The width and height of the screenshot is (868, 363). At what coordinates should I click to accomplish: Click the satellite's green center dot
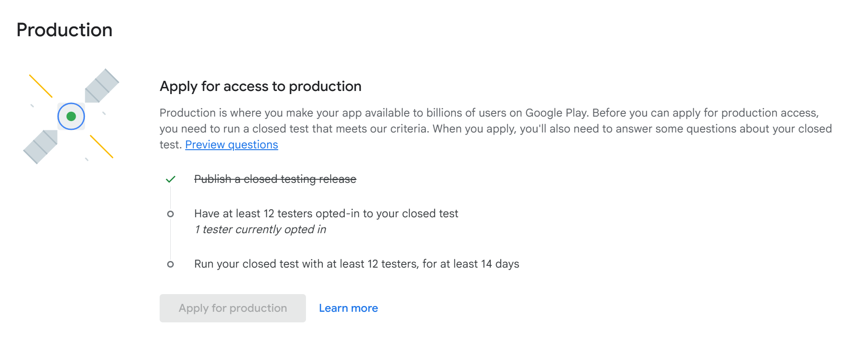(71, 117)
